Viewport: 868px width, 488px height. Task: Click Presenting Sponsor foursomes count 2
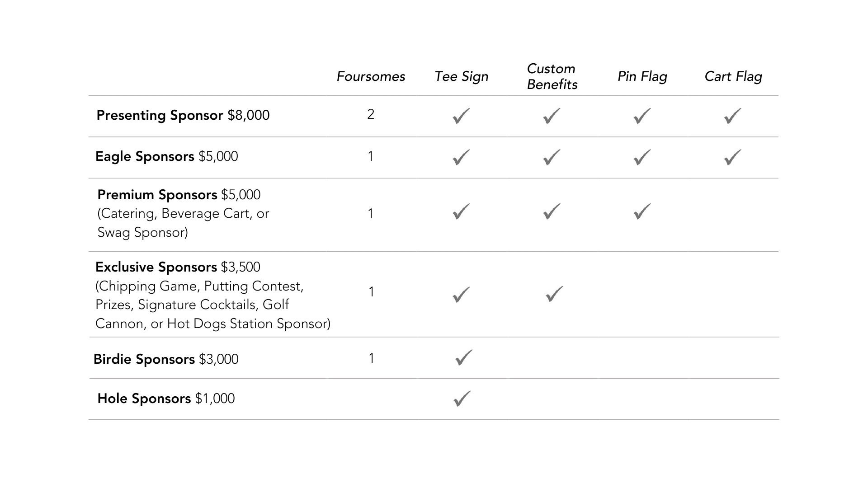click(x=371, y=114)
